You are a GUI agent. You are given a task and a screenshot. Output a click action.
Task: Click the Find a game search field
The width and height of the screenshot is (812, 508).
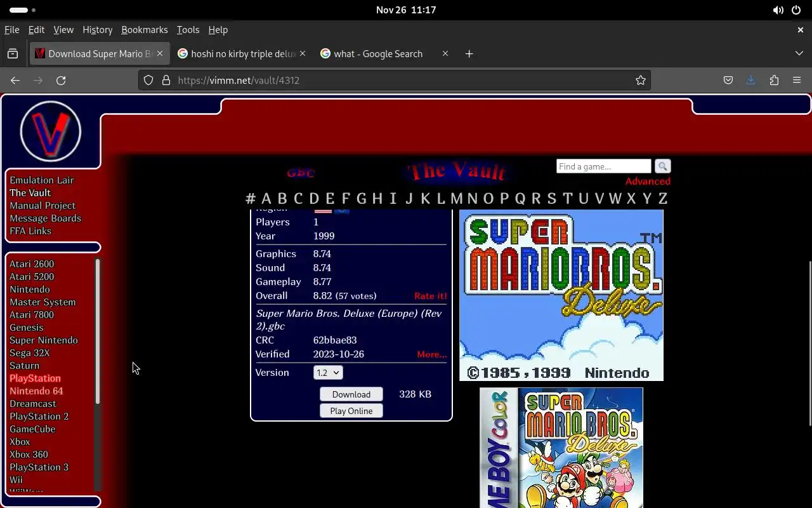pyautogui.click(x=603, y=166)
